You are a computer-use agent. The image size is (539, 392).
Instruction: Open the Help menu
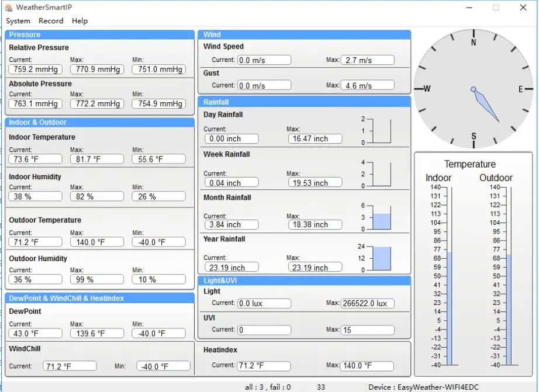pyautogui.click(x=80, y=21)
